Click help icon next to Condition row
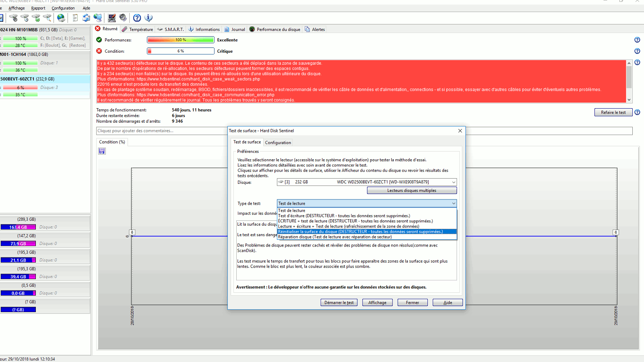The image size is (644, 362). pos(637,51)
